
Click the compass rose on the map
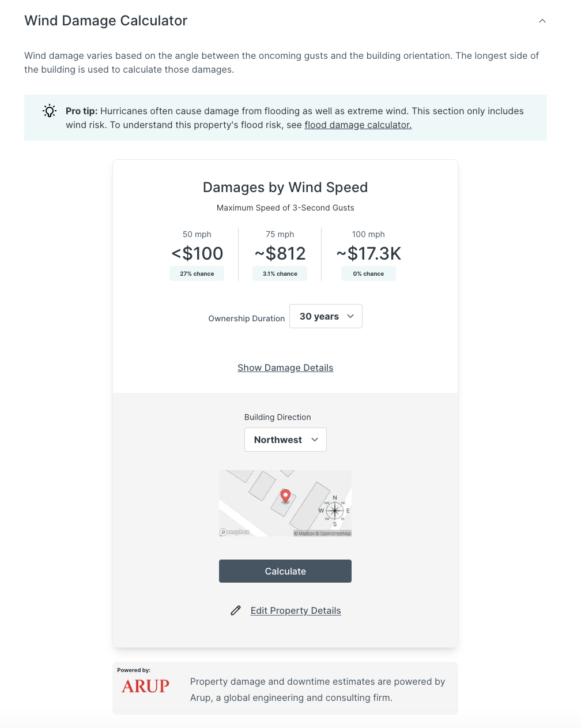click(335, 511)
